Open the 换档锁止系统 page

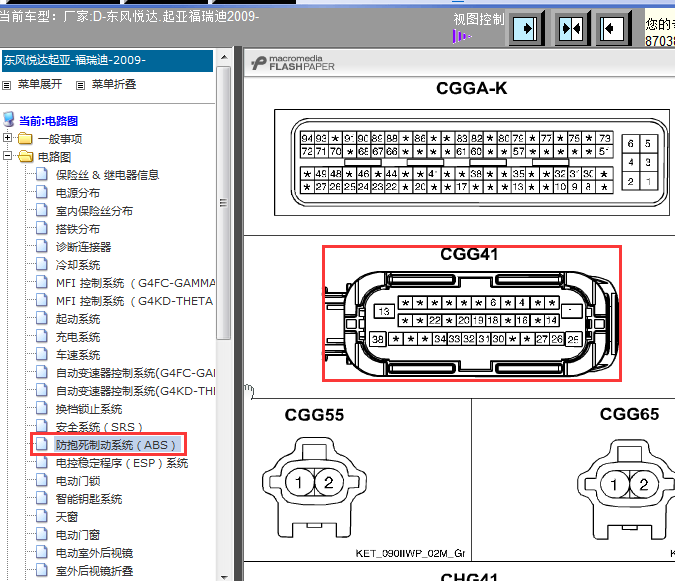pyautogui.click(x=89, y=409)
